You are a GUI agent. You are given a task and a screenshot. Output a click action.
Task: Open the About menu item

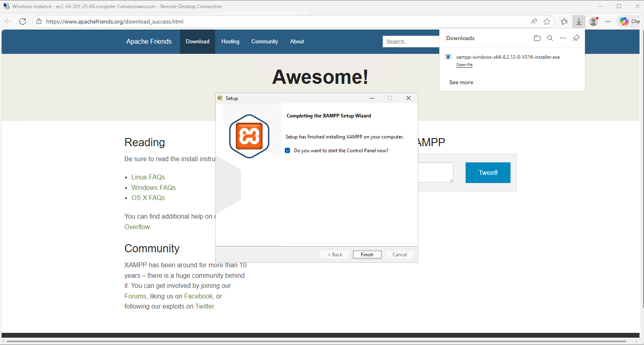pyautogui.click(x=297, y=42)
